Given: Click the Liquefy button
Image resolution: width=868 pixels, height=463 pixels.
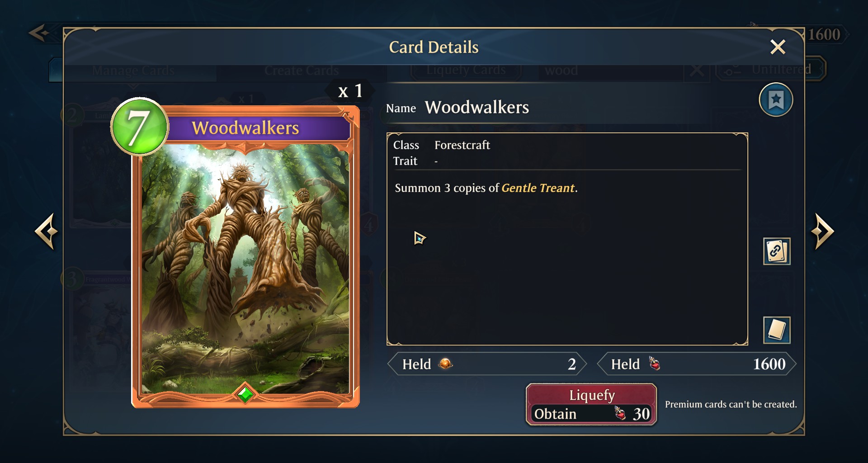Looking at the screenshot, I should [591, 404].
